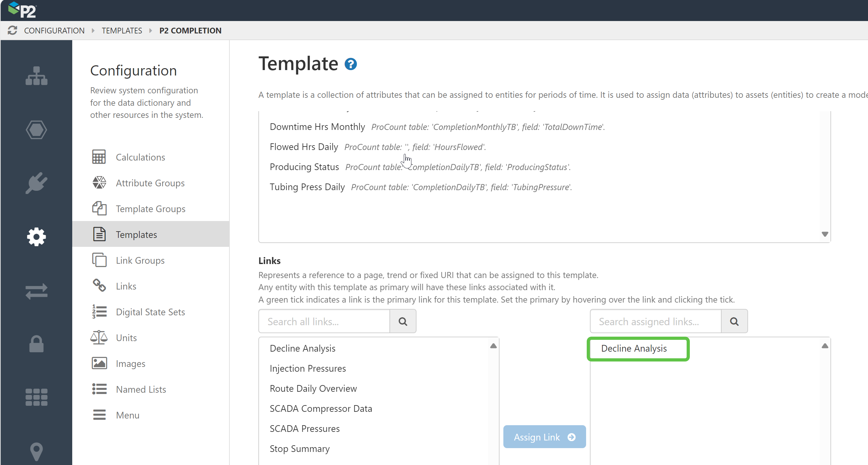Open Link Groups in the configuration menu
This screenshot has height=465, width=868.
click(x=140, y=260)
